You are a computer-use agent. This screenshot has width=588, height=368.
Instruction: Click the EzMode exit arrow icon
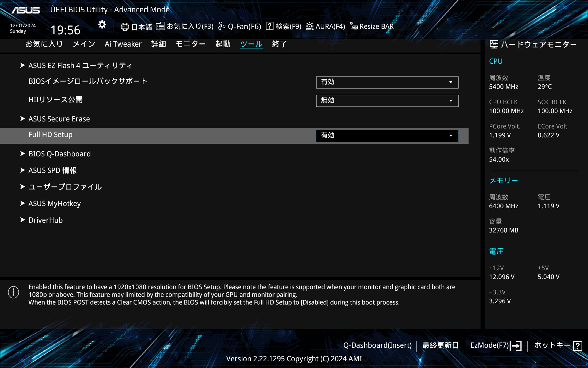point(516,346)
